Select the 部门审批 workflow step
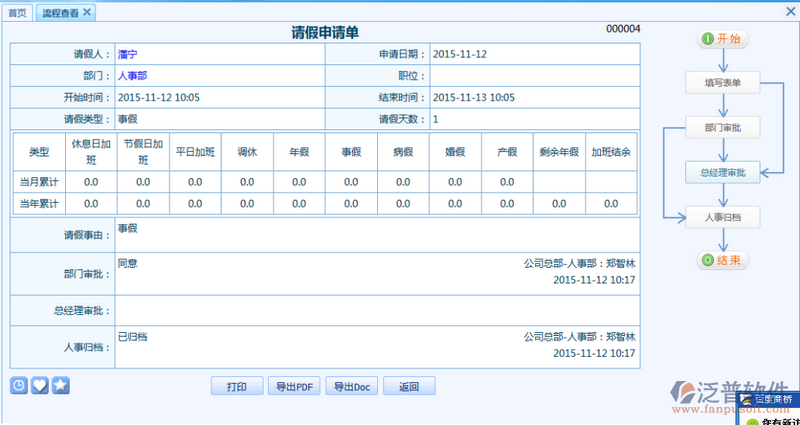Screen dimensions: 800x425 (x=721, y=127)
